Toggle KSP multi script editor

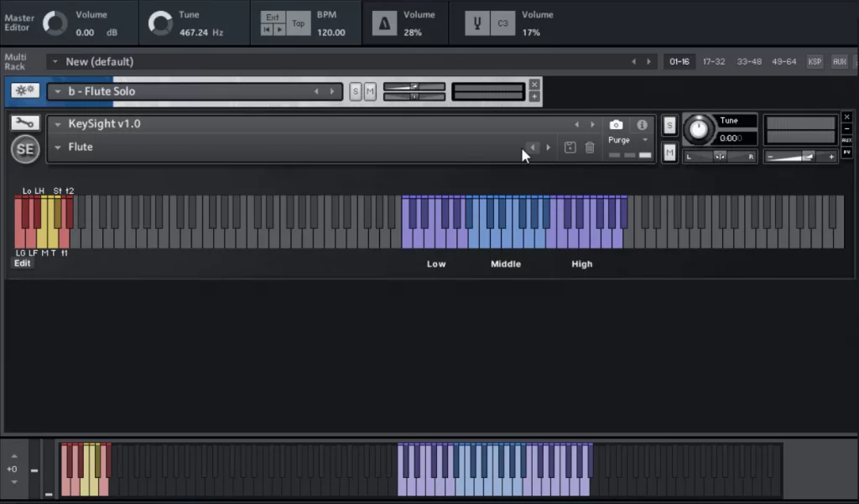(x=815, y=61)
